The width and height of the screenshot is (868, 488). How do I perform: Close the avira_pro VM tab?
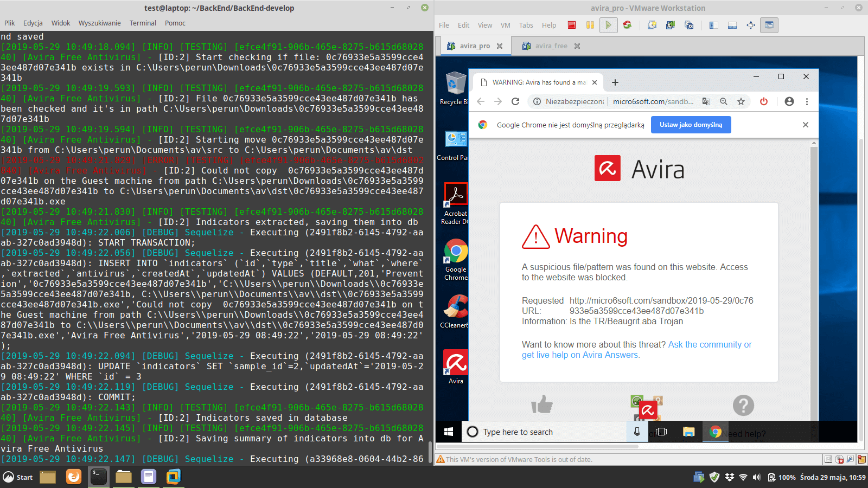tap(500, 46)
